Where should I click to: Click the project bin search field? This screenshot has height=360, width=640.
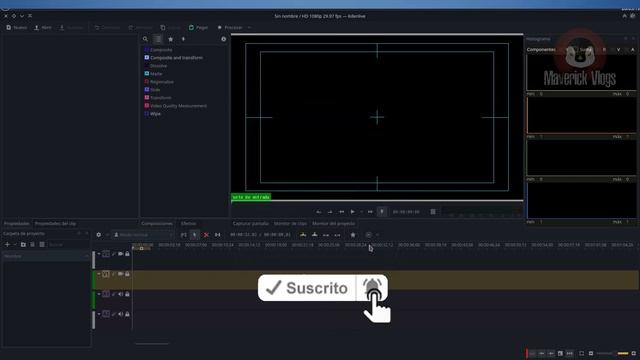67,244
